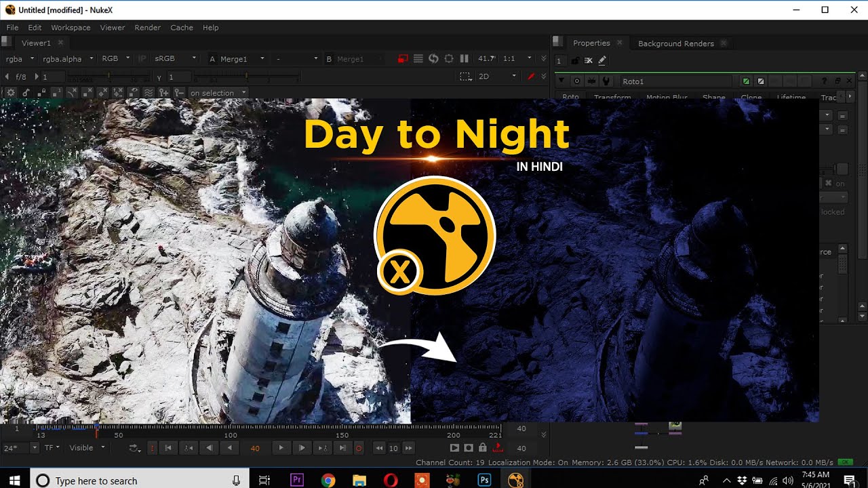Toggle the viewer clipping warning icon

pyautogui.click(x=403, y=59)
